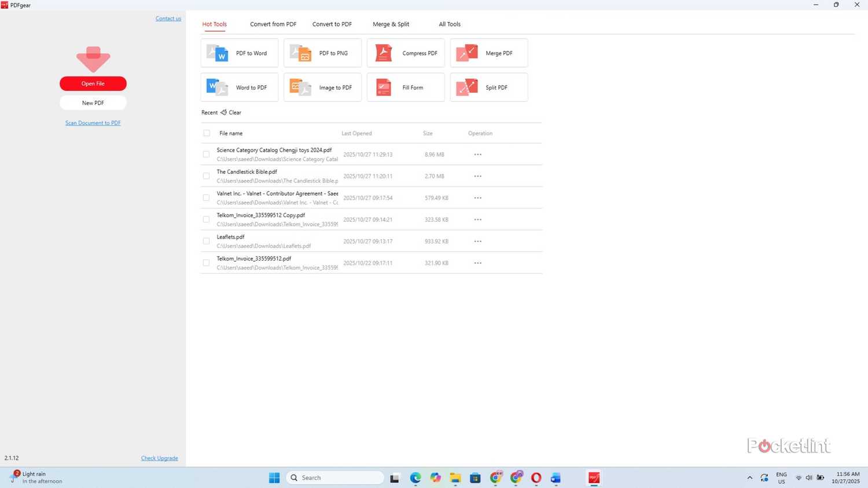This screenshot has width=868, height=488.
Task: Select the Split PDF tool
Action: pyautogui.click(x=489, y=87)
